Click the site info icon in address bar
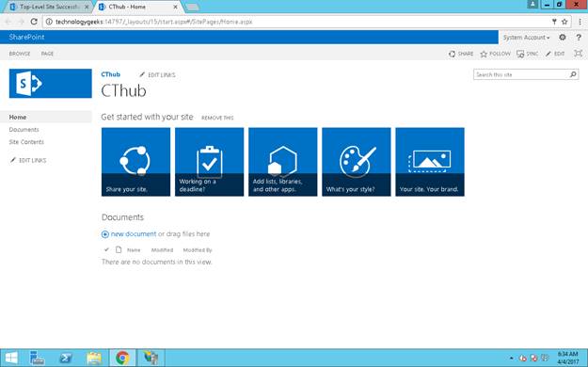This screenshot has height=367, width=588. click(49, 22)
